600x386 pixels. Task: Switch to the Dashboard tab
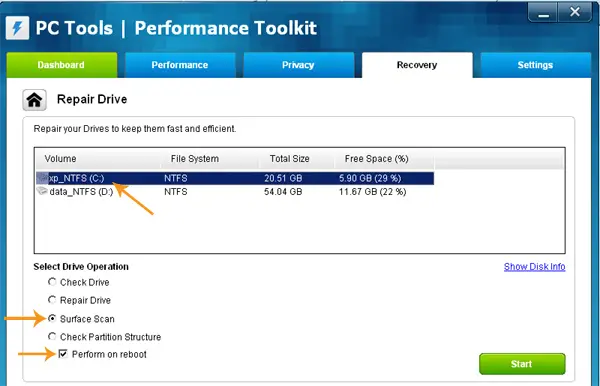(x=62, y=65)
